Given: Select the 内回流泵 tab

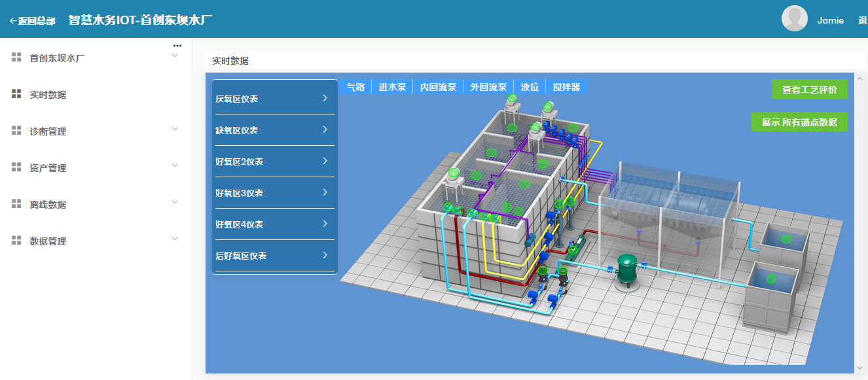Looking at the screenshot, I should tap(438, 87).
